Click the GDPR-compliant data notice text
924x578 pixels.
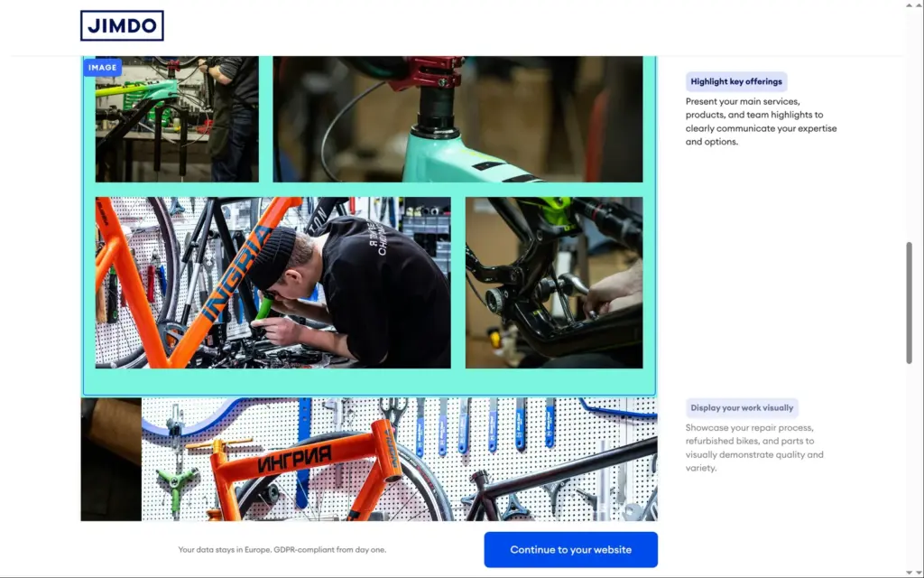[x=282, y=550]
